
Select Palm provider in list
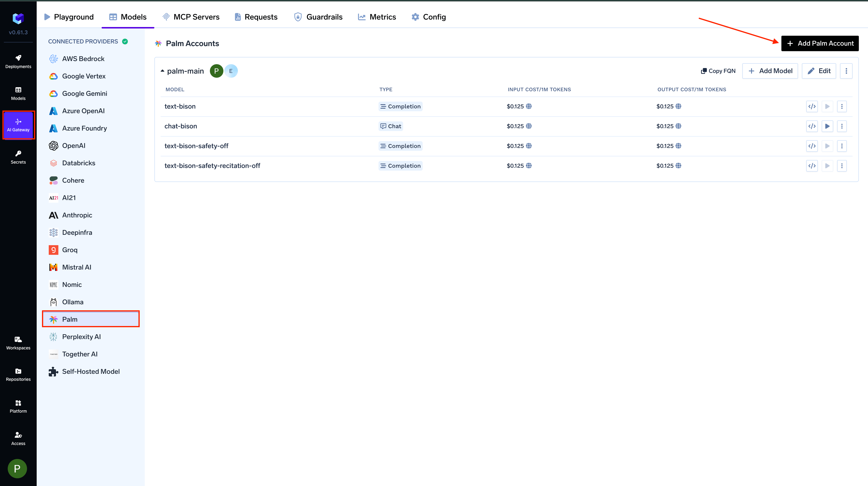[91, 319]
